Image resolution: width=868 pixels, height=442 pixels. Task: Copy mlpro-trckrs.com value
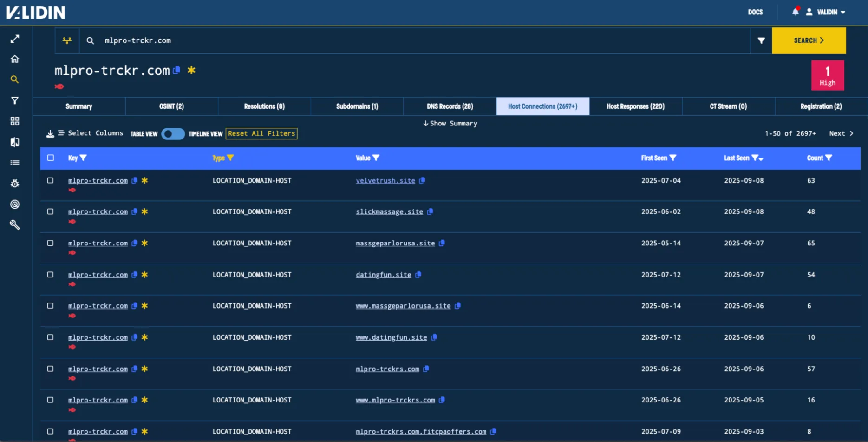[426, 369]
